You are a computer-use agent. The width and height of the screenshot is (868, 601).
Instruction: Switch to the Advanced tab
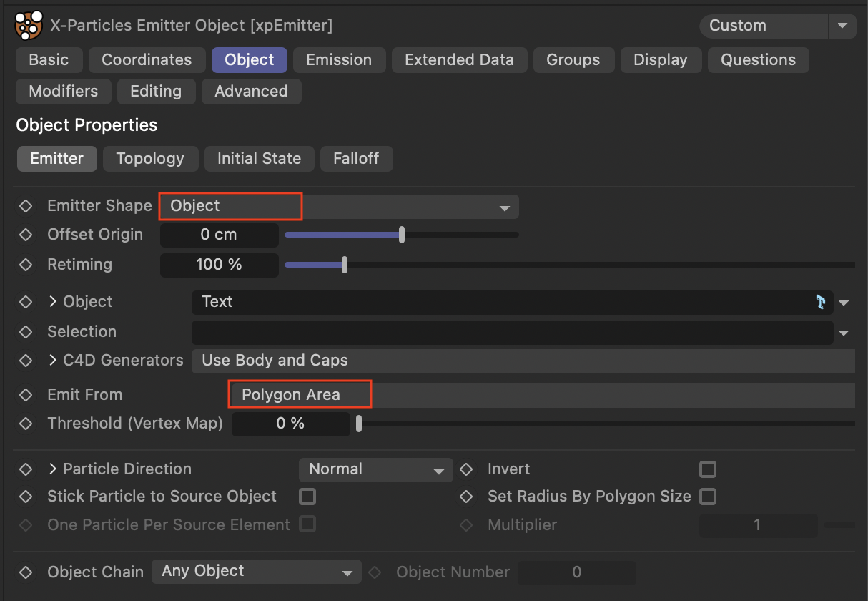click(x=251, y=92)
